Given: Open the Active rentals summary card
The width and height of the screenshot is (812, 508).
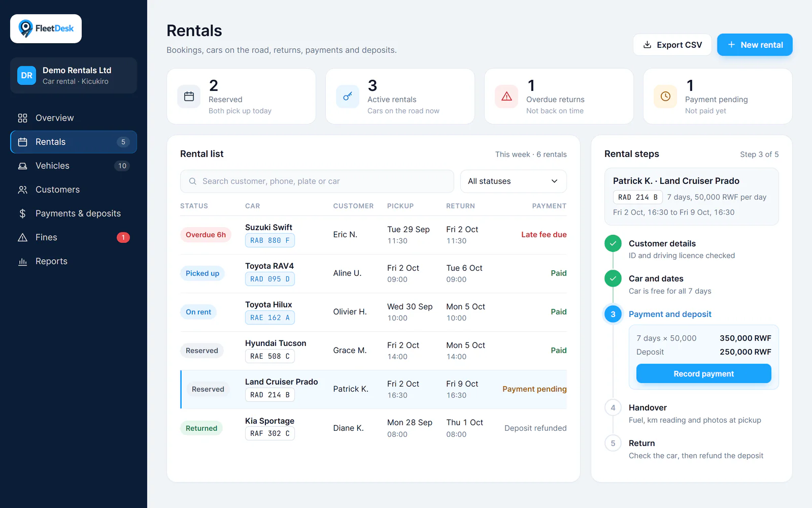Looking at the screenshot, I should click(x=400, y=97).
